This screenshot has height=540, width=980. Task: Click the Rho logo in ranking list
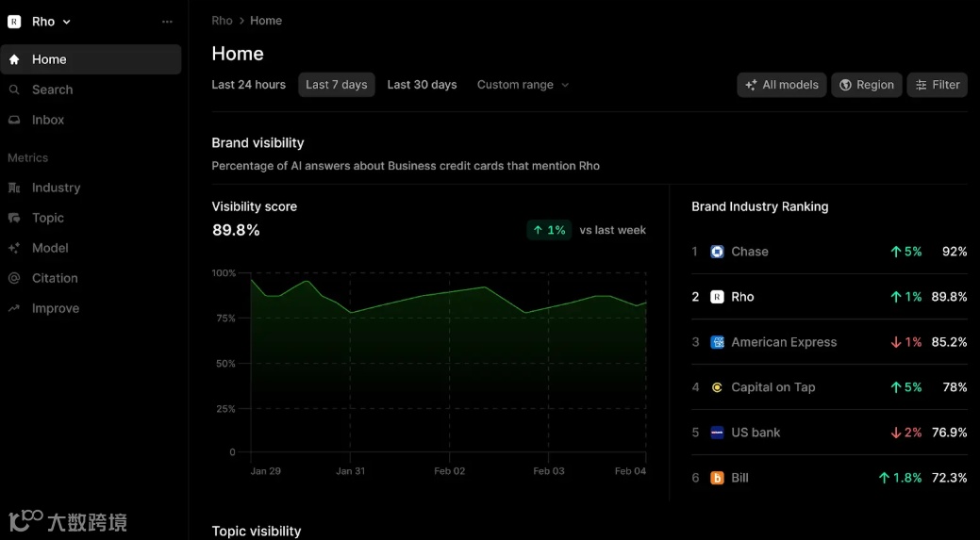(717, 297)
